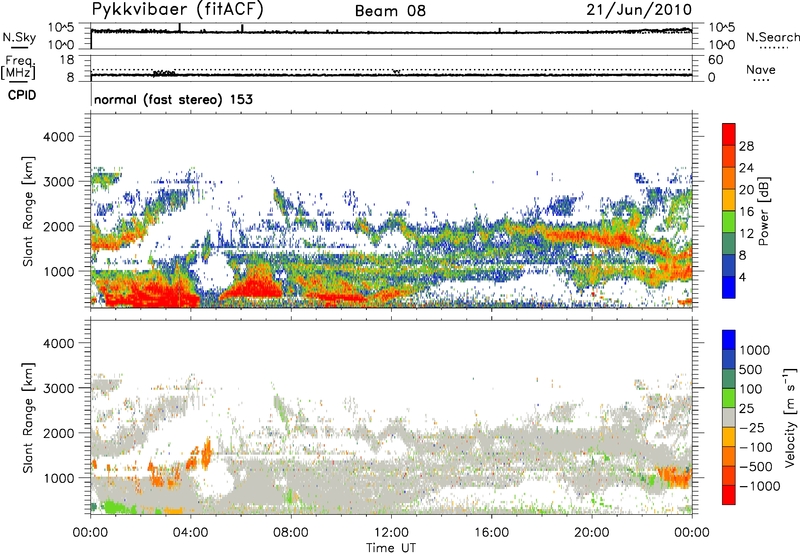This screenshot has width=800, height=554.
Task: Click the gray segment of the velocity color bar
Action: [x=729, y=417]
